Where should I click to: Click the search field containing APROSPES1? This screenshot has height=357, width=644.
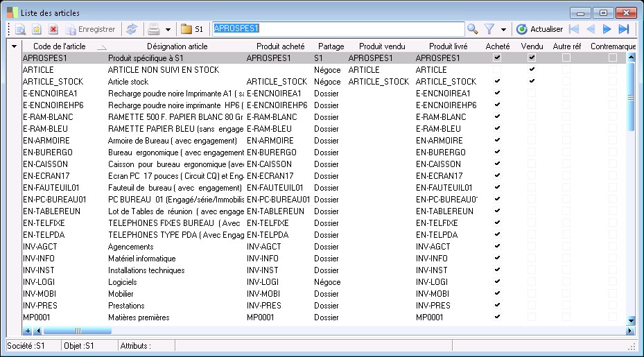[x=338, y=29]
